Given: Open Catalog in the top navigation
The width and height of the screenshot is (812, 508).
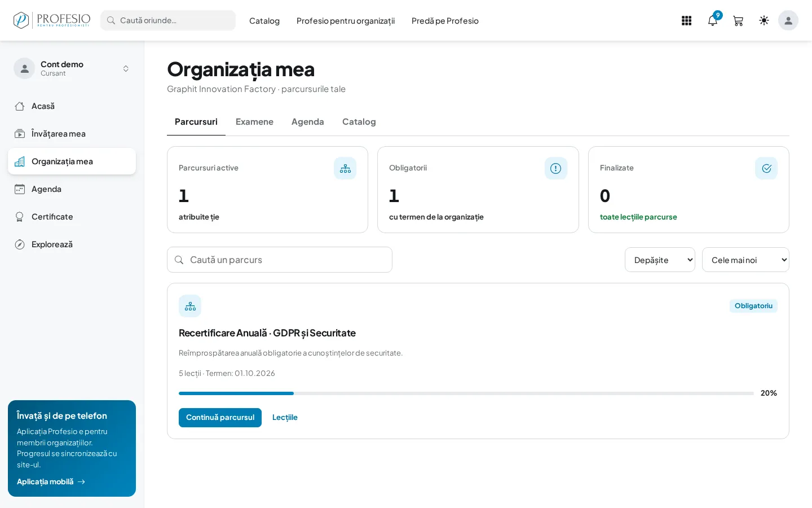Looking at the screenshot, I should [264, 21].
